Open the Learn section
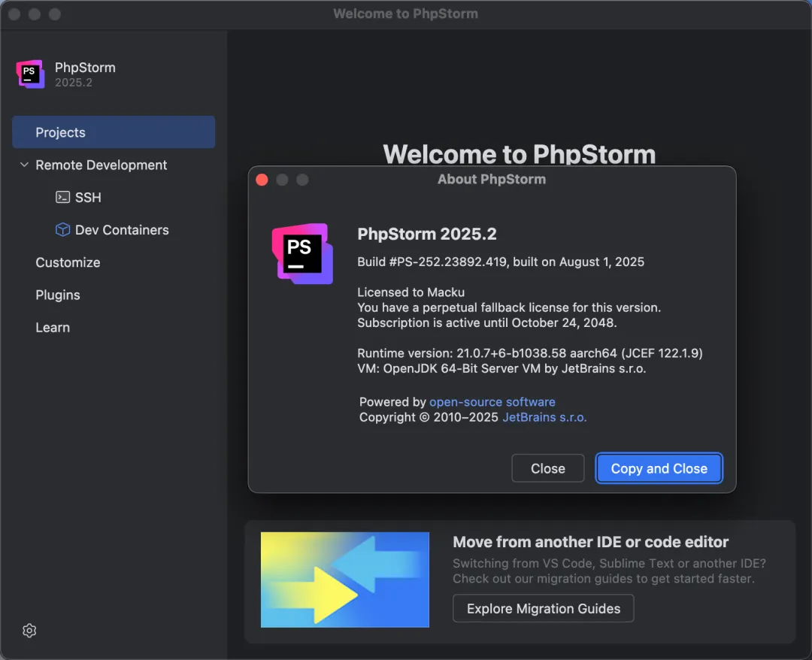The width and height of the screenshot is (812, 660). pyautogui.click(x=53, y=327)
